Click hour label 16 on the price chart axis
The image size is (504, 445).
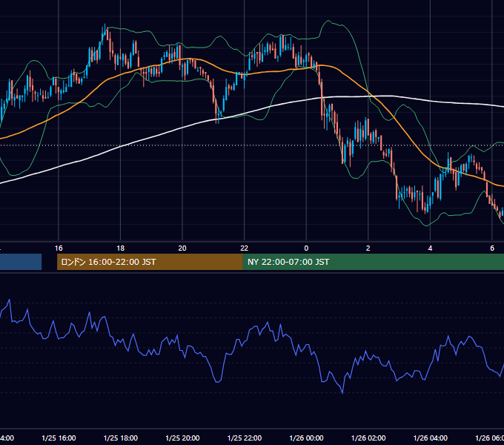click(x=59, y=248)
